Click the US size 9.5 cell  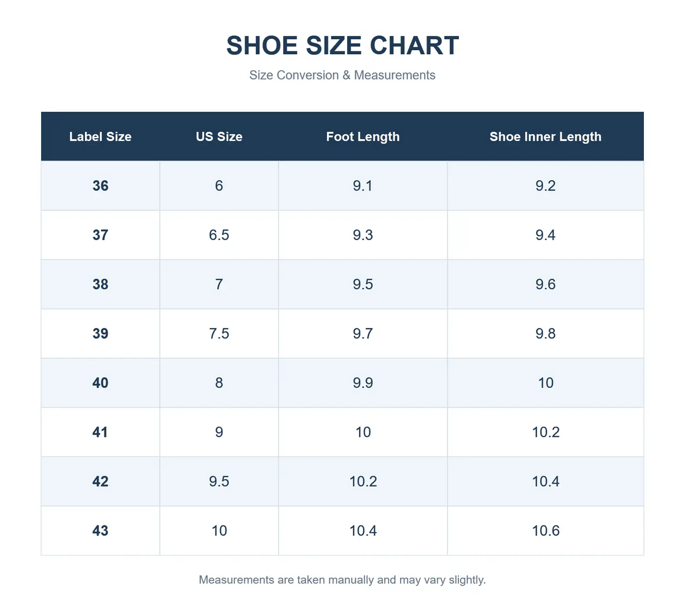click(219, 481)
